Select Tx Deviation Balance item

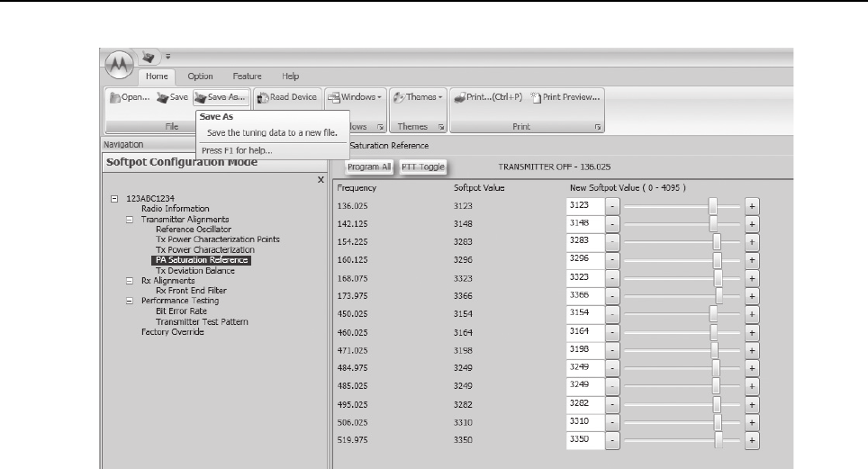[x=194, y=271]
